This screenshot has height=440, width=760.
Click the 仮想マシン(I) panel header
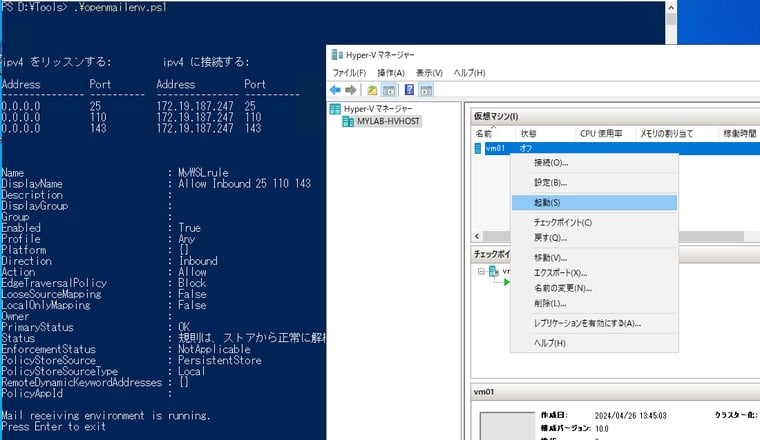click(616, 116)
